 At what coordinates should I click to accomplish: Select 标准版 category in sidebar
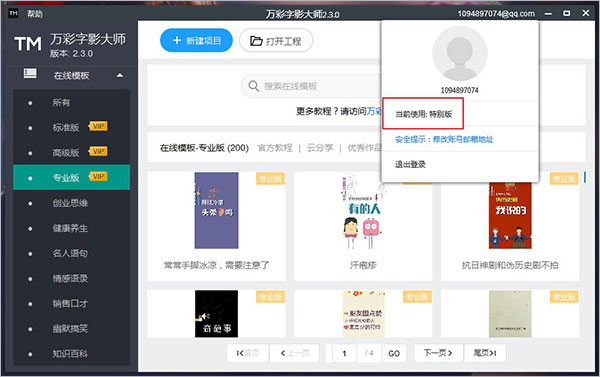[x=72, y=127]
